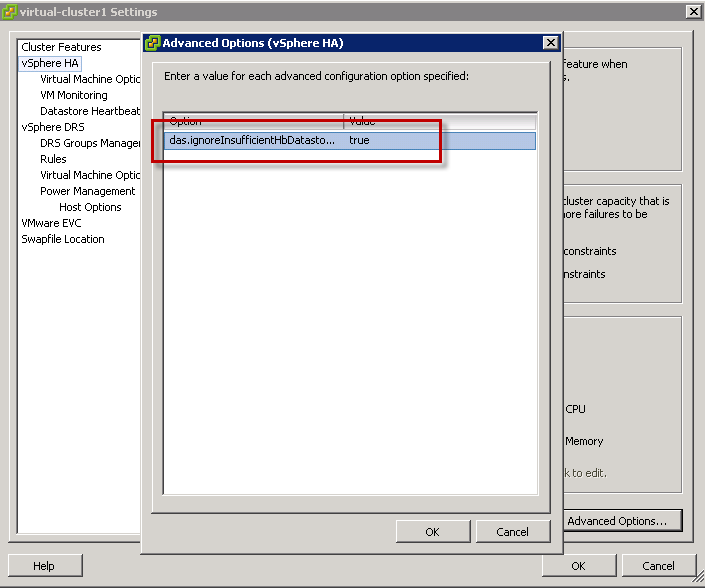The image size is (705, 588).
Task: Open Datastore Heartbeating settings
Action: pos(90,111)
